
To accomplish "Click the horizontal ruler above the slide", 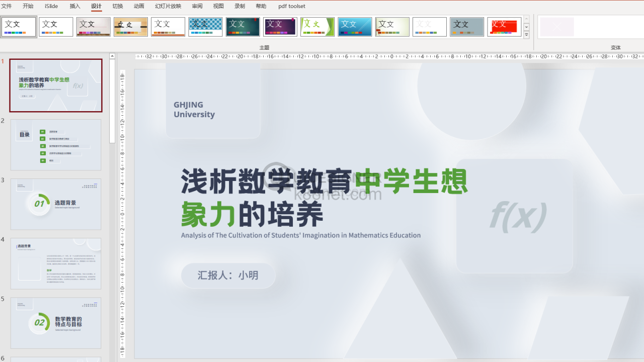I will [x=389, y=56].
